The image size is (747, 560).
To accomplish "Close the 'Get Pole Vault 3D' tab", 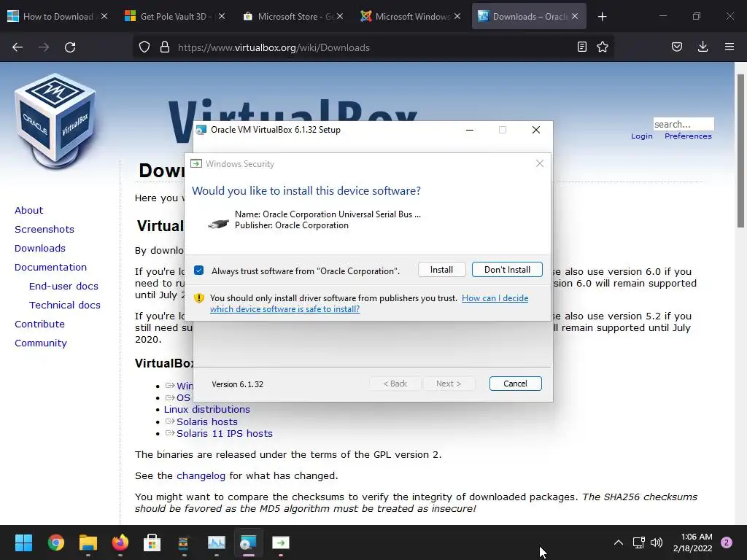I will pos(222,17).
